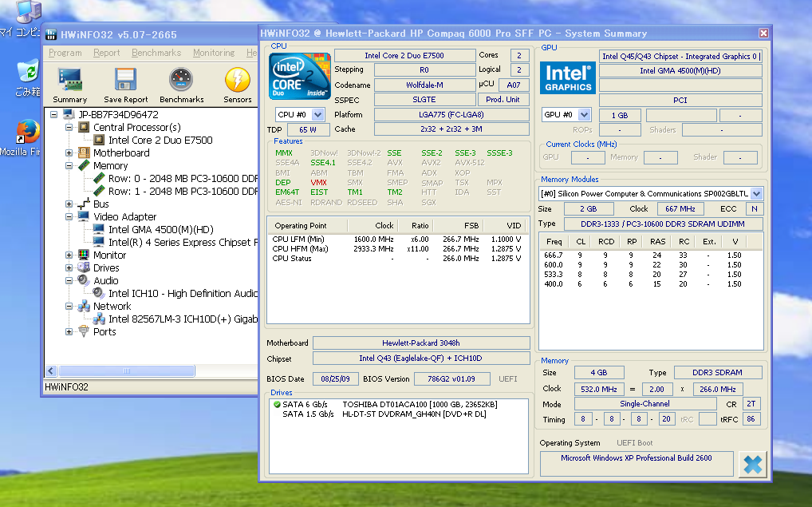The image size is (812, 507).
Task: Select Intel GMA 4500(M)(HD) tree item
Action: coord(160,230)
